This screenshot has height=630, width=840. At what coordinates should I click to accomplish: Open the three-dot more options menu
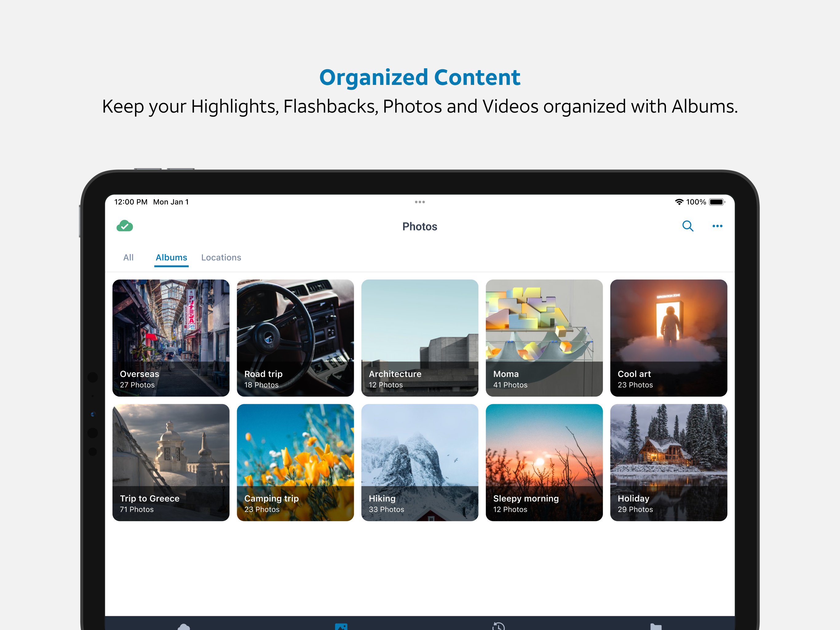point(717,226)
